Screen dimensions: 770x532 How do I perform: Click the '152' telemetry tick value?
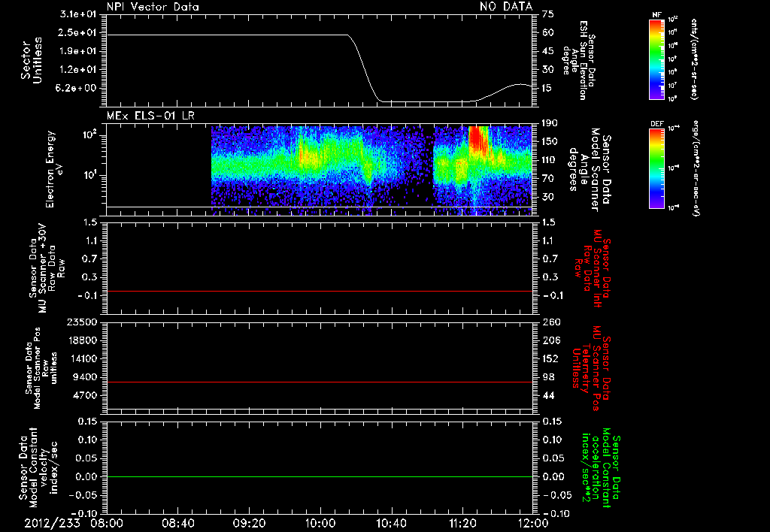[550, 358]
